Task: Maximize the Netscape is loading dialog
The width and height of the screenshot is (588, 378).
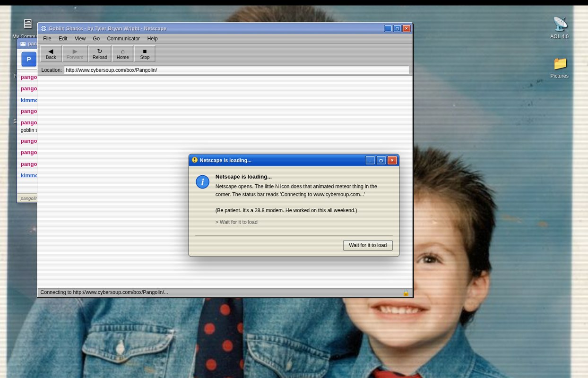Action: [x=381, y=161]
